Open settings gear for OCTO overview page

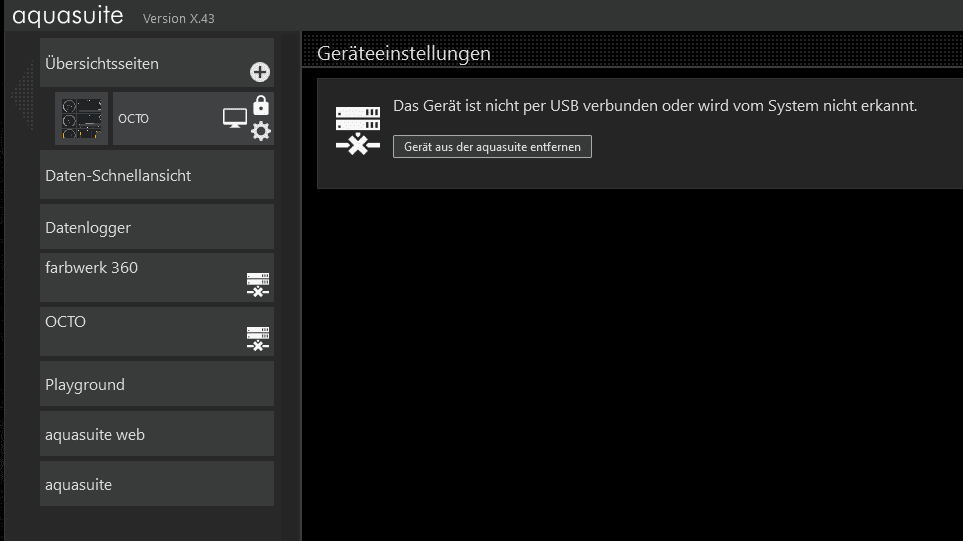[261, 131]
